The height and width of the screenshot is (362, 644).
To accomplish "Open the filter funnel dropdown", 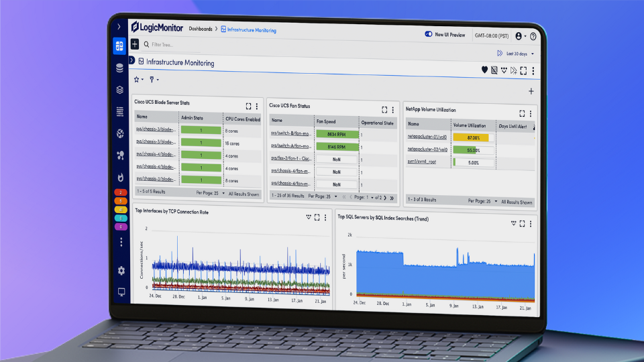I will 154,80.
